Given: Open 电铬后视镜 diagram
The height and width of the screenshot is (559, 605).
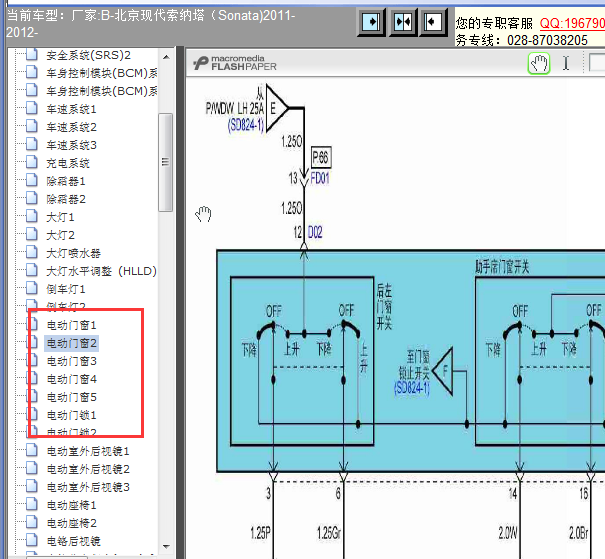Looking at the screenshot, I should pyautogui.click(x=73, y=541).
